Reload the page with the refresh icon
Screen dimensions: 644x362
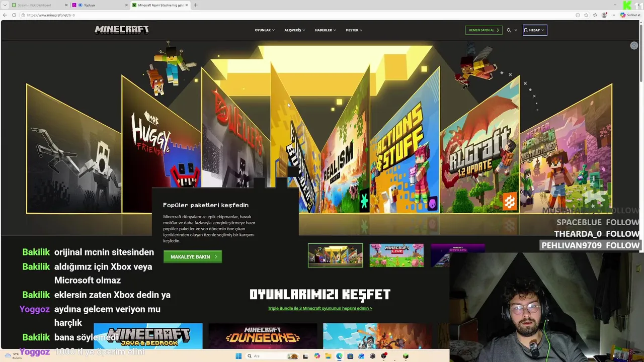pyautogui.click(x=13, y=15)
